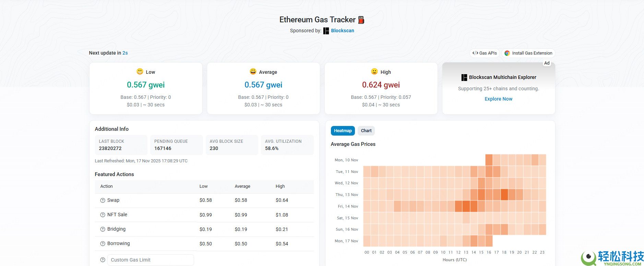644x266 pixels.
Task: Click inside the Custom Gas Limit field
Action: coord(150,260)
